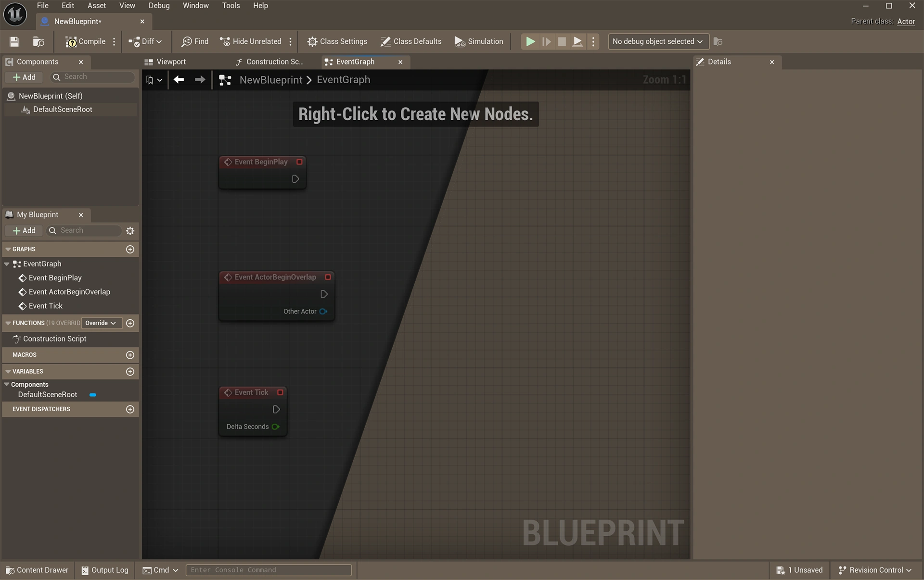This screenshot has height=580, width=924.
Task: Open play mode options three-dot menu
Action: (593, 42)
